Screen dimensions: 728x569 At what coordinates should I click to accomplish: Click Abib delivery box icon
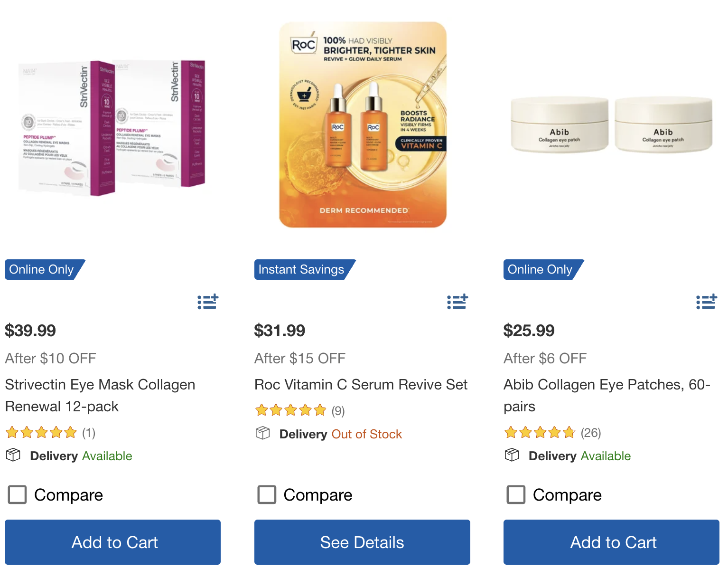[x=512, y=455]
